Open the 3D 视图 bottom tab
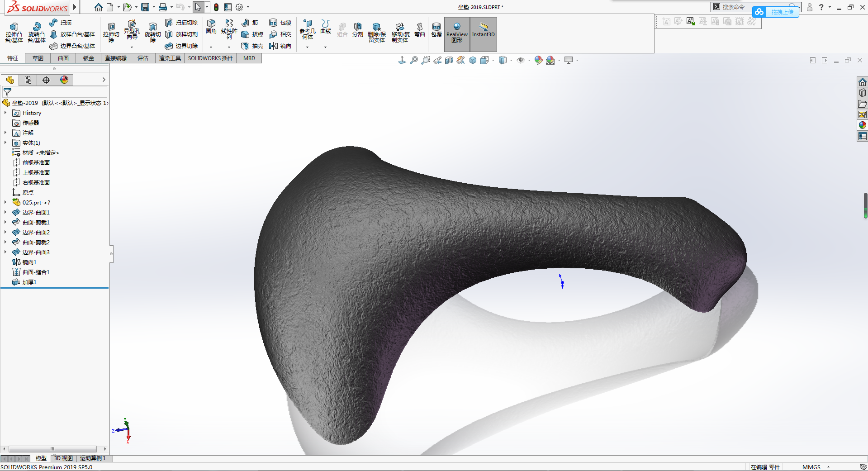This screenshot has height=471, width=868. coord(63,458)
